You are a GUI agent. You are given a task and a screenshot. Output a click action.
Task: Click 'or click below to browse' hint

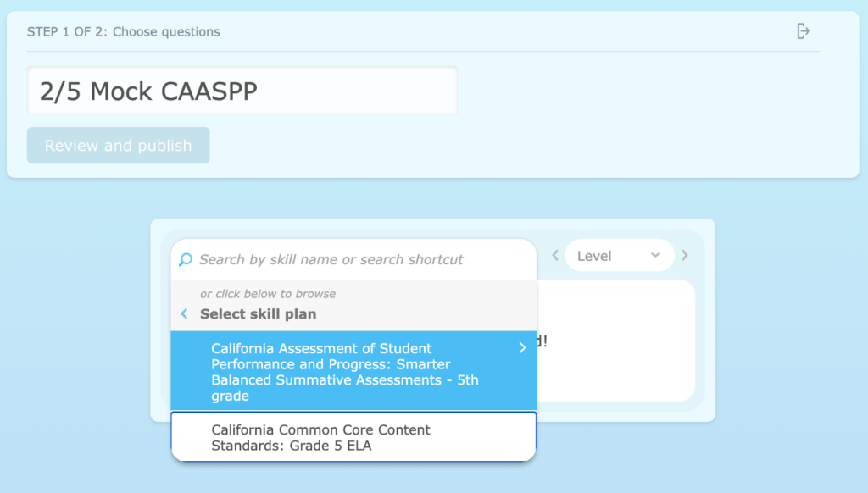click(x=268, y=294)
